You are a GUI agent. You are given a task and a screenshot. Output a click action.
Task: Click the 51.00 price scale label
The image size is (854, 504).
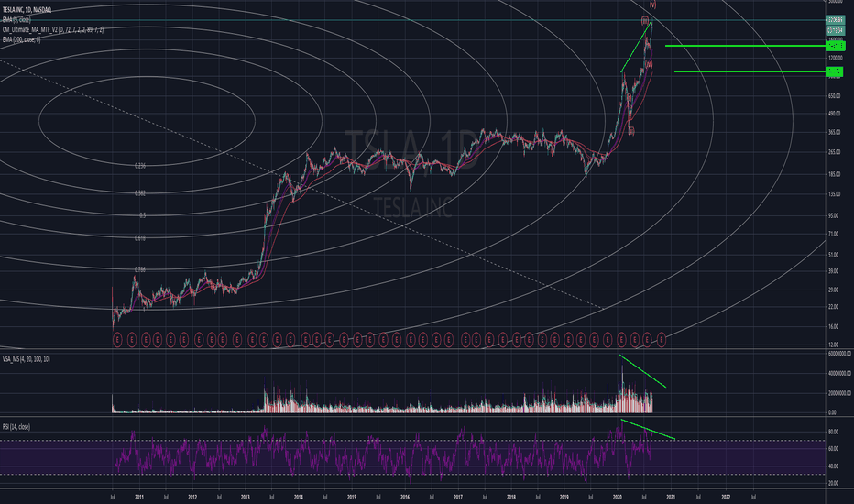click(x=833, y=255)
